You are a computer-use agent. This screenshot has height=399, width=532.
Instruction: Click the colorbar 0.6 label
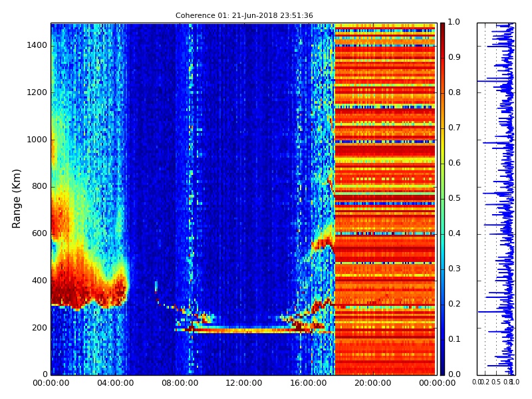454,163
